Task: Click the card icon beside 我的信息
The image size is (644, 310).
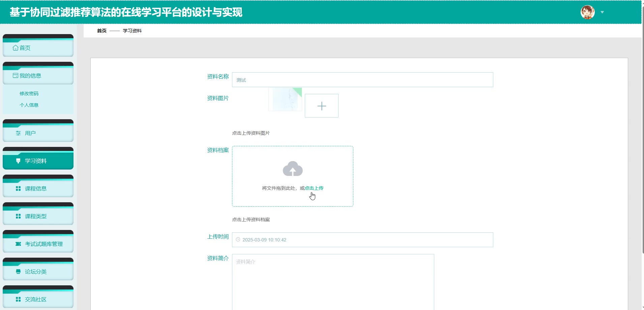Action: (16, 76)
